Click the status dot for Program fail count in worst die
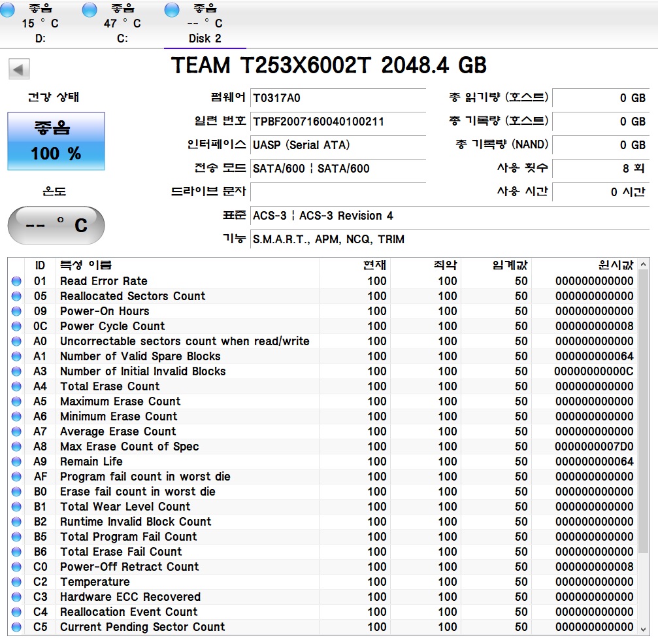The image size is (658, 644). (x=16, y=477)
